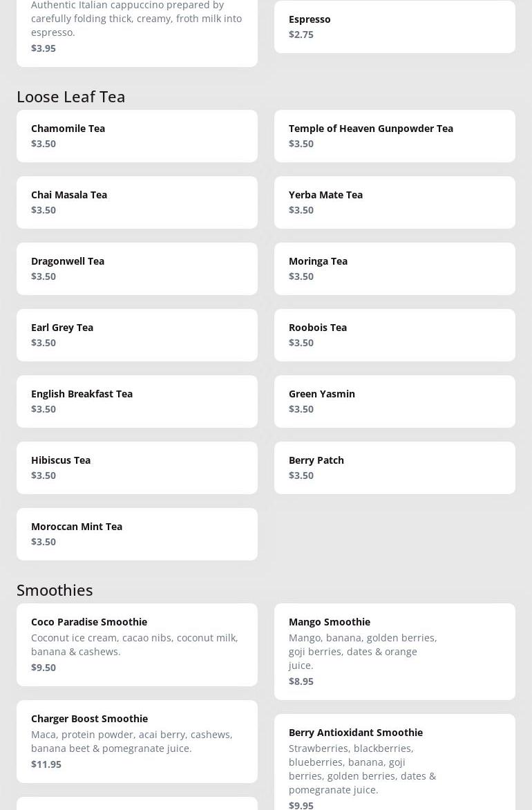532x810 pixels.
Task: Click the Smoothies section heading
Action: (55, 590)
